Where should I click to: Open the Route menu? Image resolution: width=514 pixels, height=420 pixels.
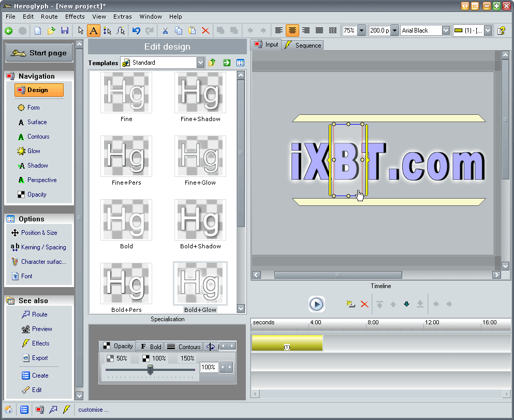(49, 17)
